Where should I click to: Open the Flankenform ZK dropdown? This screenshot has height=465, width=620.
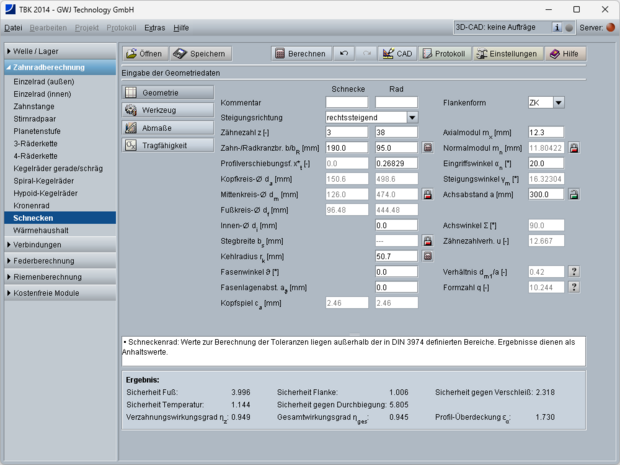[558, 102]
